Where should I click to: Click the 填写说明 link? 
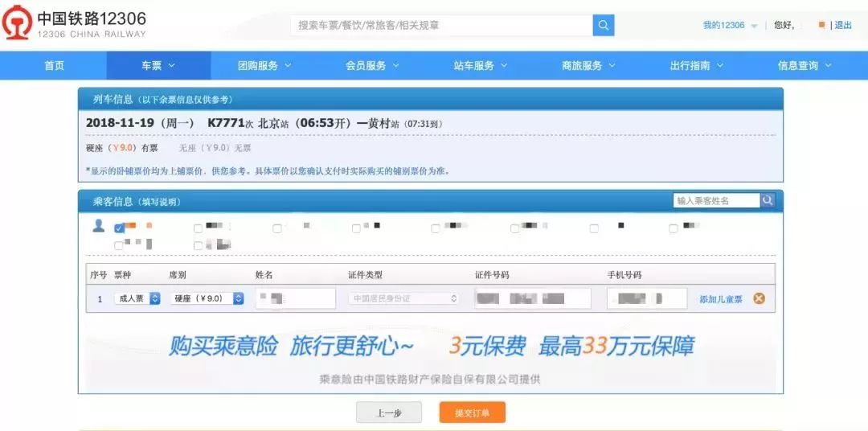tap(159, 202)
